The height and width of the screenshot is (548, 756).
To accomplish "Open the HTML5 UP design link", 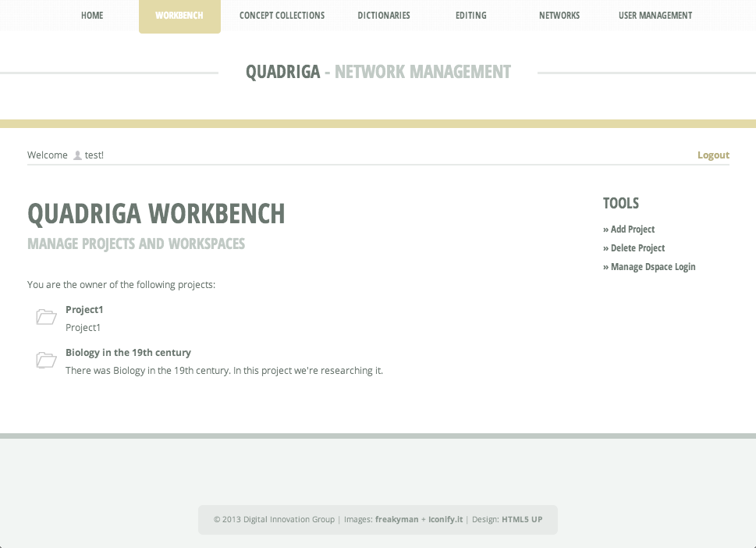I will click(522, 519).
